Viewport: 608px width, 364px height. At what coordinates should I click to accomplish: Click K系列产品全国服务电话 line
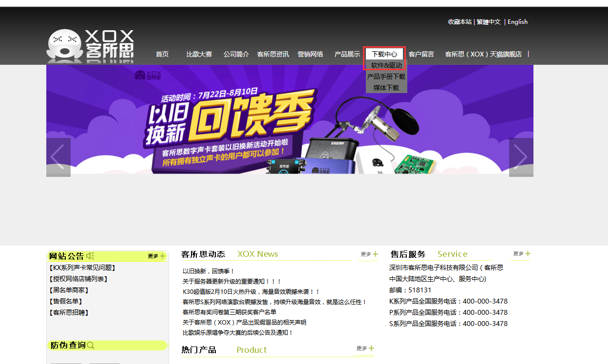[x=448, y=301]
